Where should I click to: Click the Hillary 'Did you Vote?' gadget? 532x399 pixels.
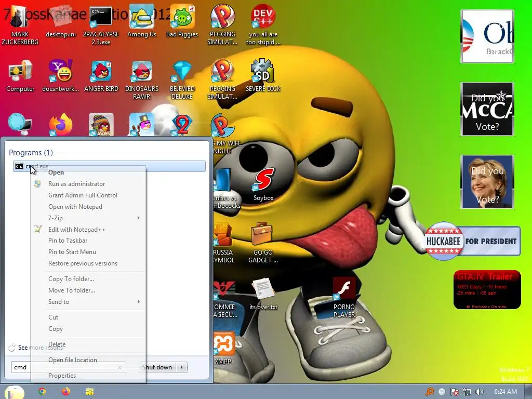(x=487, y=182)
